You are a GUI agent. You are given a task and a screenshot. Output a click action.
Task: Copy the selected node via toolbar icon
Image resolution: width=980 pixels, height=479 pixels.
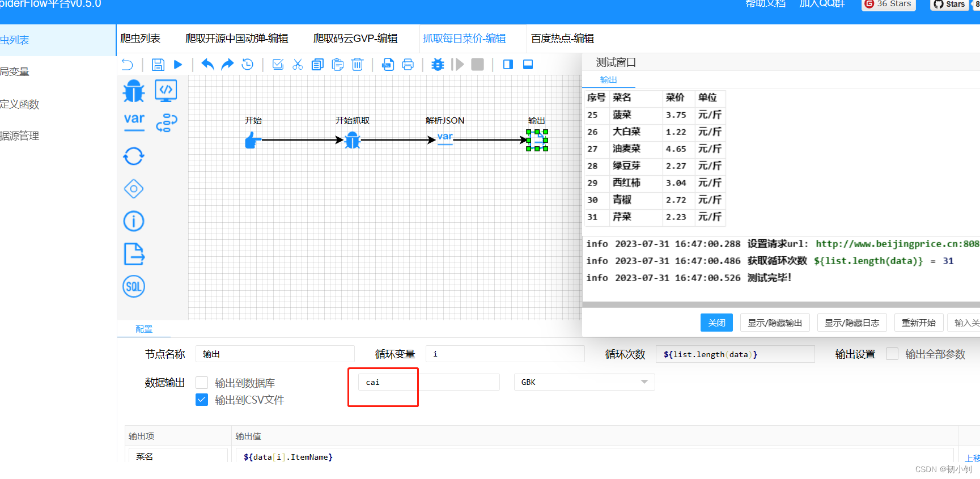[317, 65]
